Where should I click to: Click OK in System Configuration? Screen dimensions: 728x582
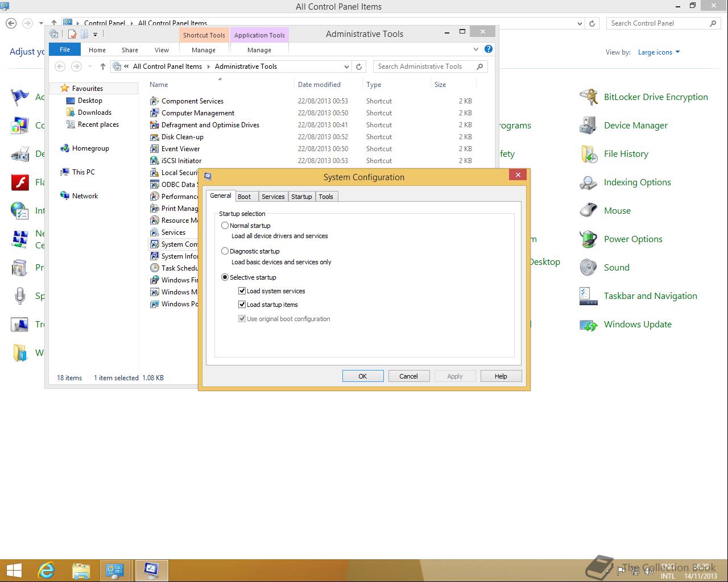coord(363,376)
